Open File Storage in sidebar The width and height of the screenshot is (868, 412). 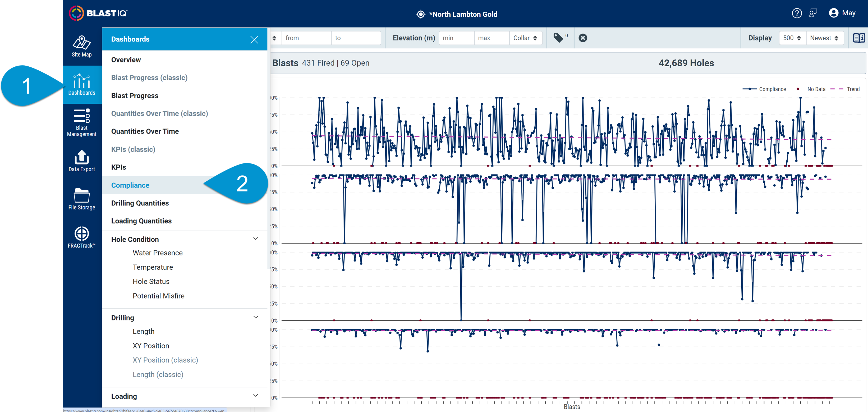click(81, 199)
